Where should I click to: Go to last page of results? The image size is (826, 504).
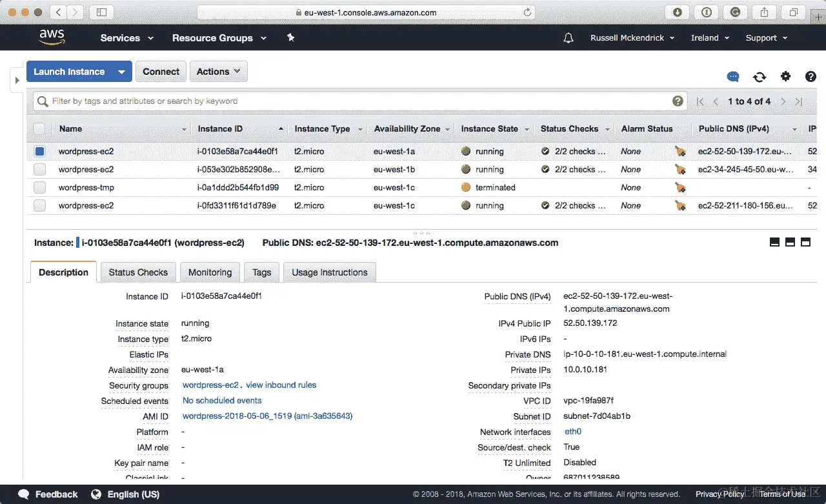tap(799, 101)
